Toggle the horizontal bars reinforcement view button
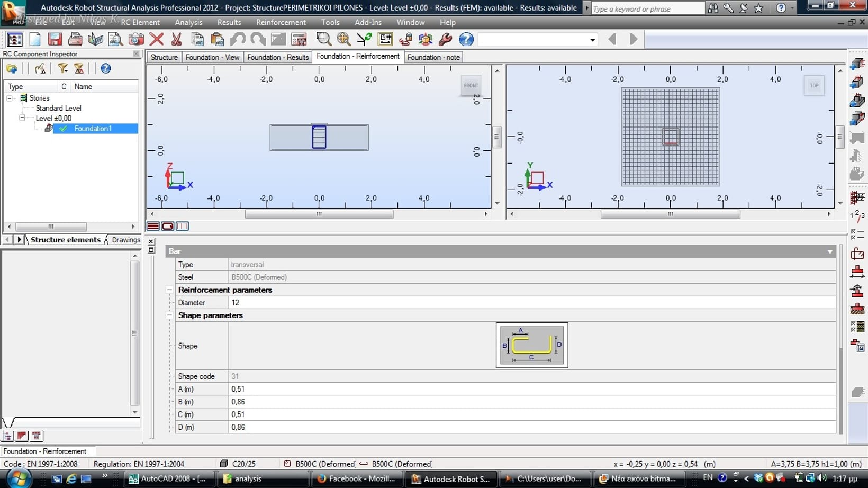This screenshot has width=868, height=488. [153, 226]
